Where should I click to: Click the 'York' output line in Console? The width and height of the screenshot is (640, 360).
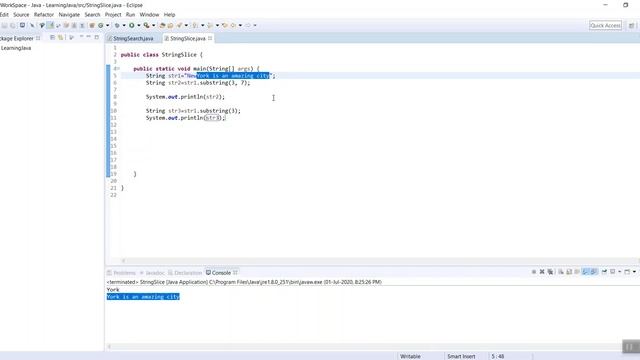tap(113, 289)
